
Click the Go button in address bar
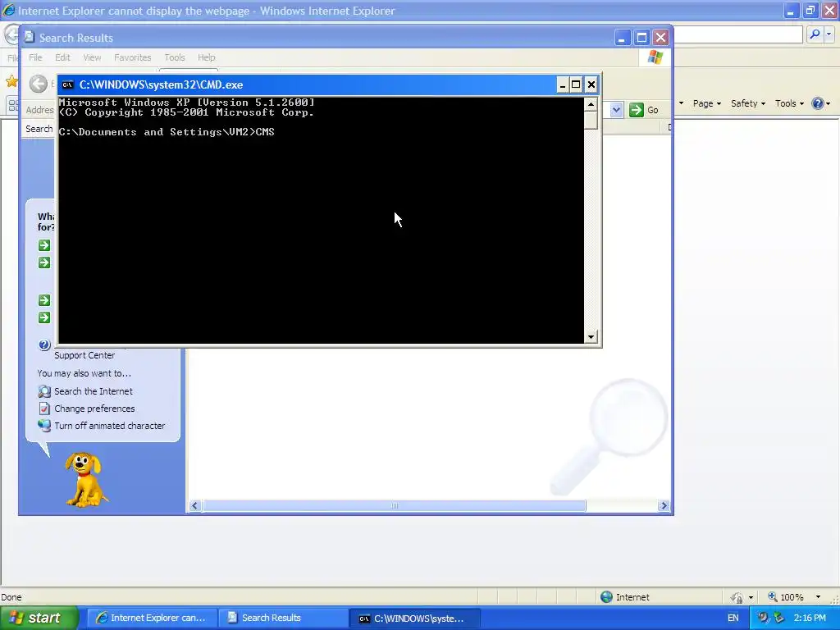tap(644, 110)
